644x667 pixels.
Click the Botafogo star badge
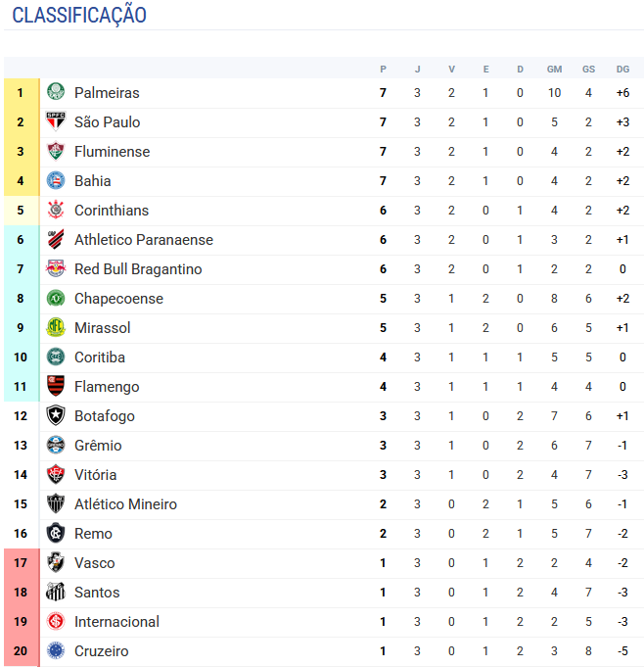[x=56, y=415]
